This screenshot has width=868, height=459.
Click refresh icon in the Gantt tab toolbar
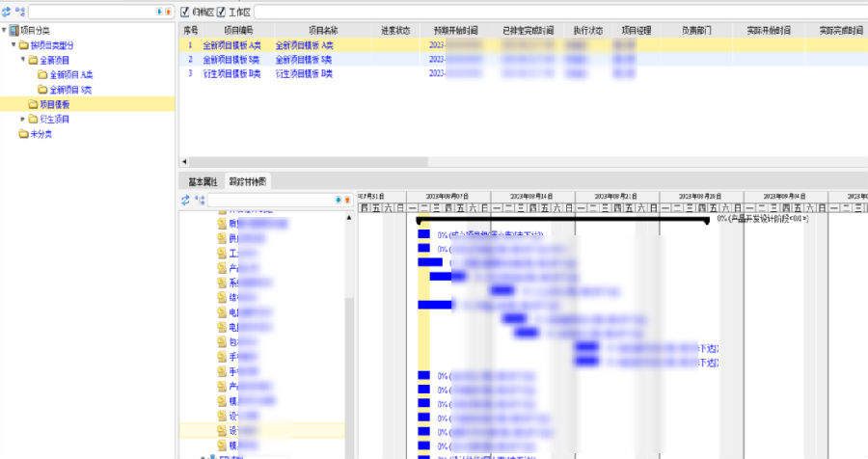(185, 200)
